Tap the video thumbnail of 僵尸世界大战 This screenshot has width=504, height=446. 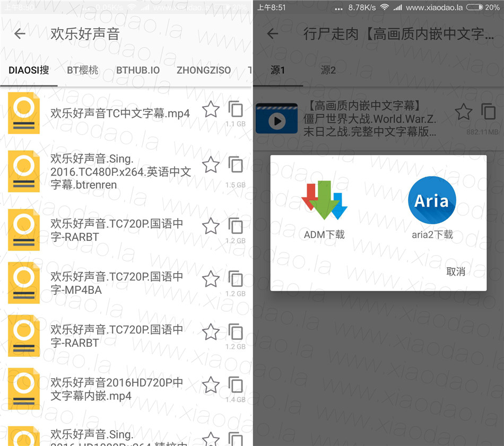277,118
